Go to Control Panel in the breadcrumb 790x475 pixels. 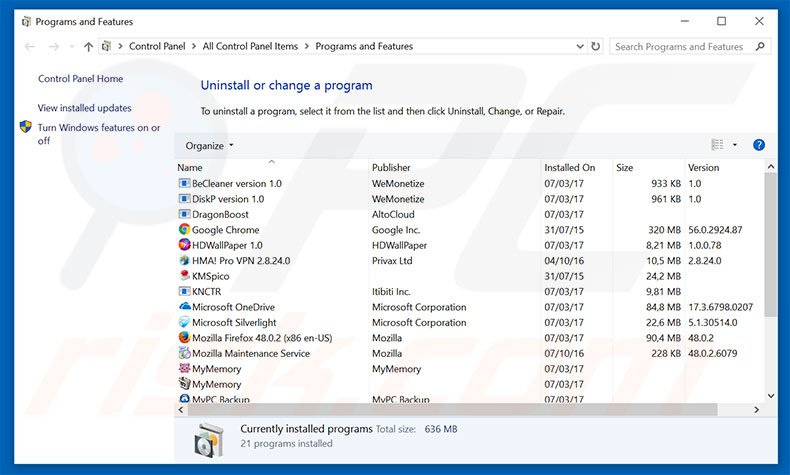click(x=157, y=46)
